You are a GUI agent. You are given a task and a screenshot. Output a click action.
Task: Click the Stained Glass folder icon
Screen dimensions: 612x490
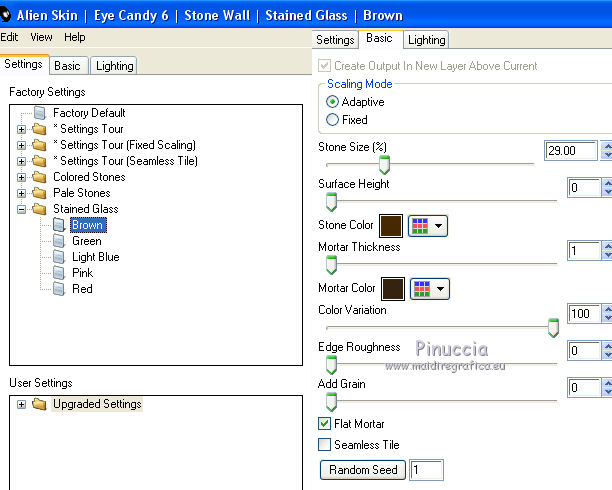[39, 209]
